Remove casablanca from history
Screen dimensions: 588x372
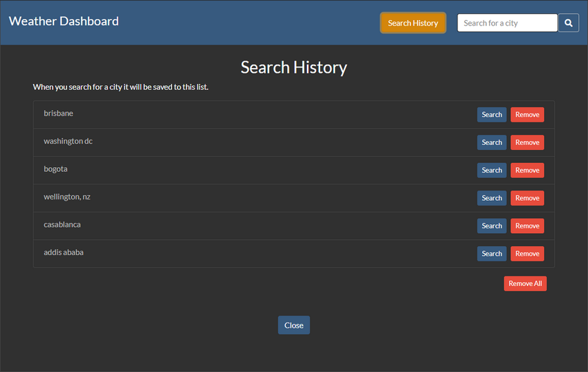click(528, 226)
